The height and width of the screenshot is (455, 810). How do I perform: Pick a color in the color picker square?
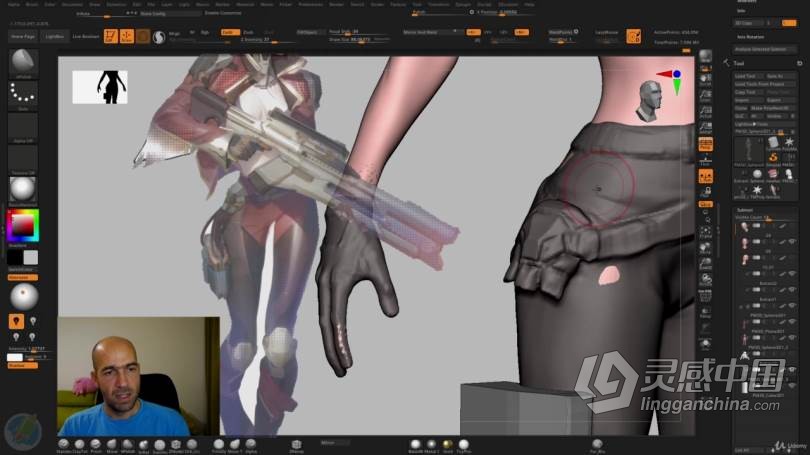pyautogui.click(x=22, y=225)
